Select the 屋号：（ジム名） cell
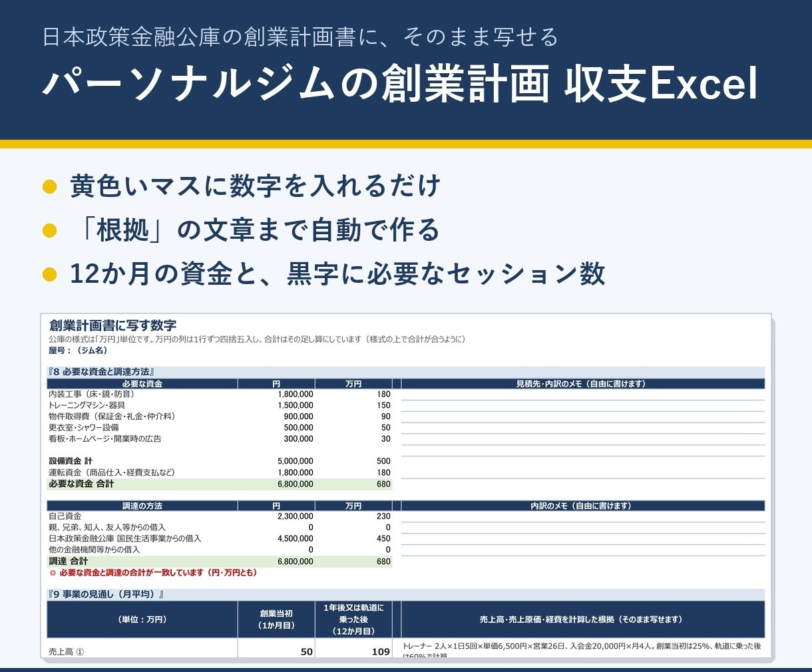The width and height of the screenshot is (812, 672). [x=77, y=351]
